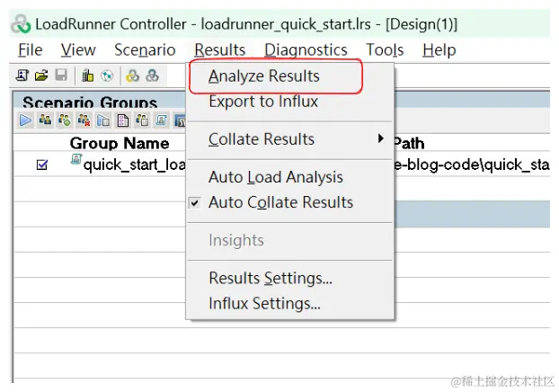Click the Group Name column header
Image resolution: width=559 pixels, height=392 pixels.
tap(119, 143)
